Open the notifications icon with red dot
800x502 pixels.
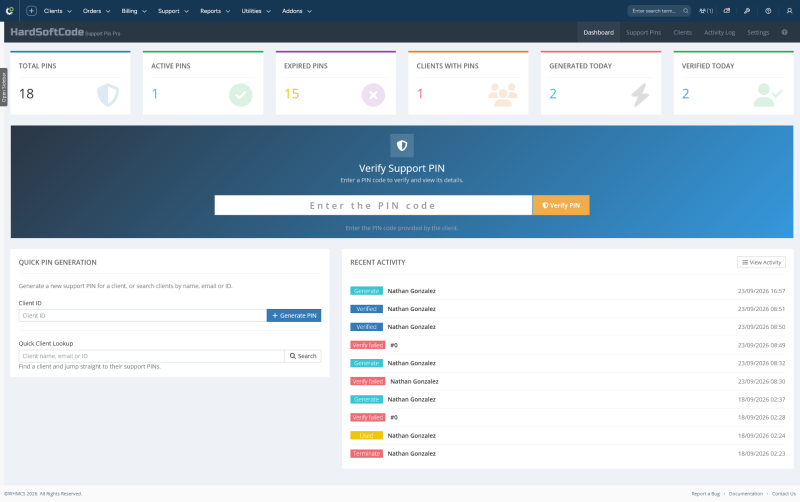[x=727, y=11]
